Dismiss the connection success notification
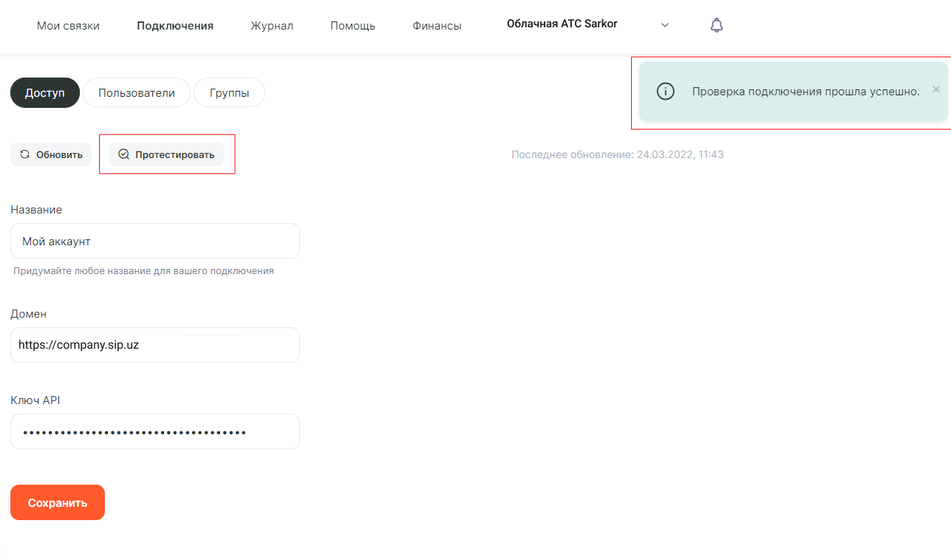951x560 pixels. [935, 89]
